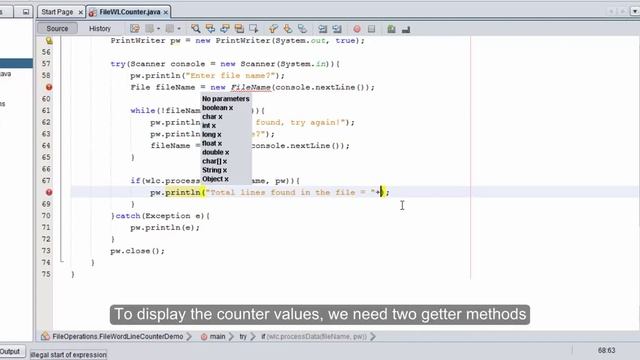This screenshot has height=360, width=640.
Task: Click Toggle Bookmark icon
Action: coord(302,29)
